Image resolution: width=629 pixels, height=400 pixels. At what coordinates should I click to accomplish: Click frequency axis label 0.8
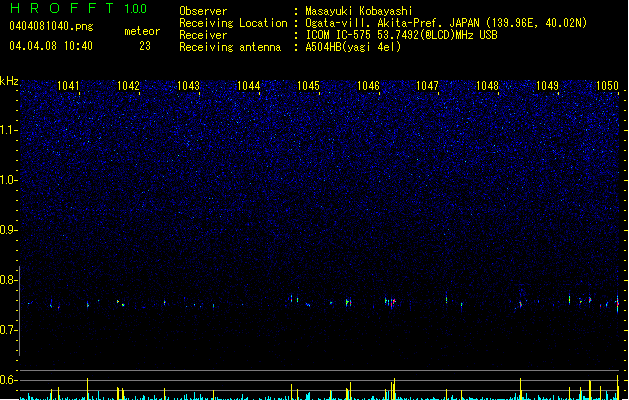(8, 280)
